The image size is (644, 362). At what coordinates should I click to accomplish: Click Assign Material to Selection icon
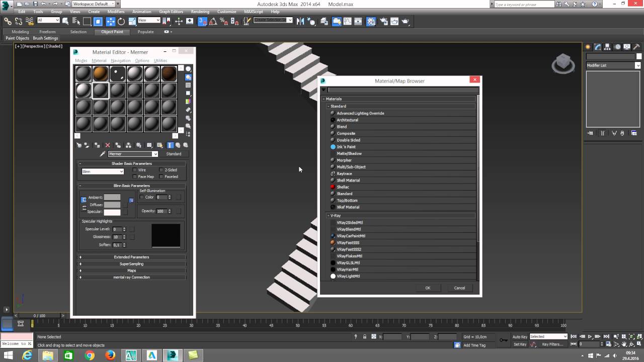(x=97, y=145)
